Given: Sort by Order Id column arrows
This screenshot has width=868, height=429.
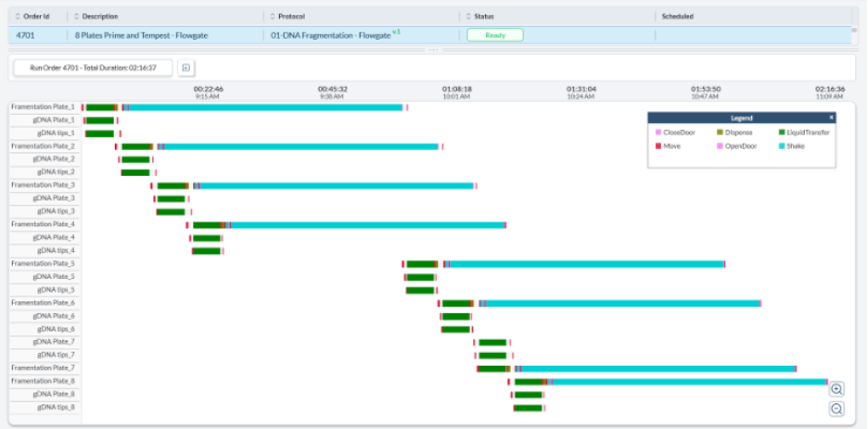Looking at the screenshot, I should pos(18,17).
